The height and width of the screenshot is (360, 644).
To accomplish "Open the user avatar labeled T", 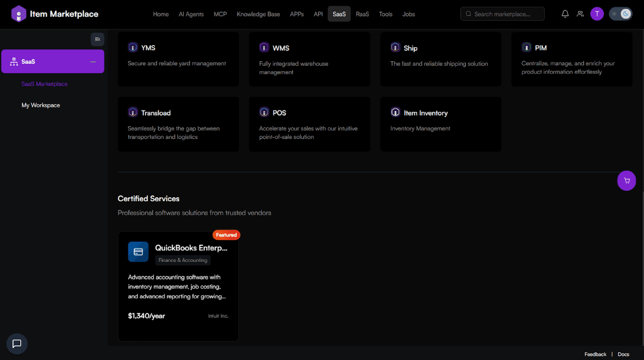I will (597, 14).
